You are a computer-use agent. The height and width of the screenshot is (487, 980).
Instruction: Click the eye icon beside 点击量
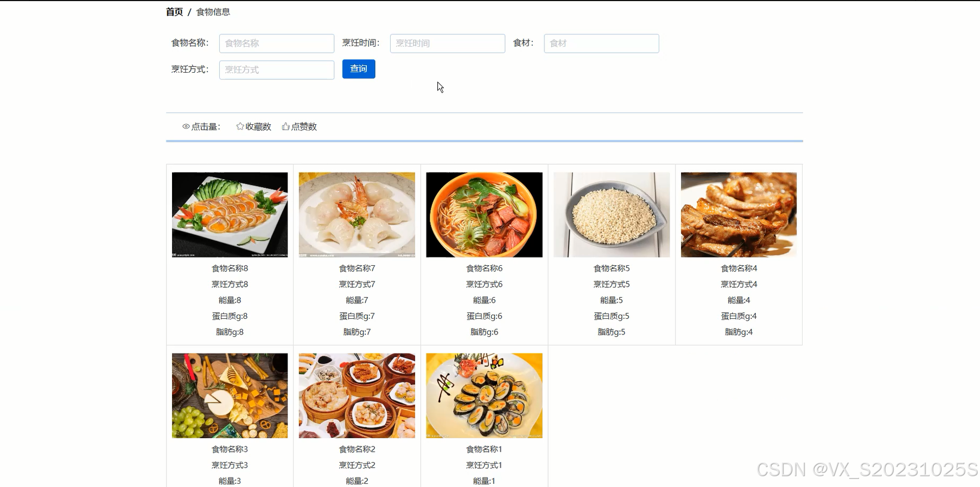point(186,126)
